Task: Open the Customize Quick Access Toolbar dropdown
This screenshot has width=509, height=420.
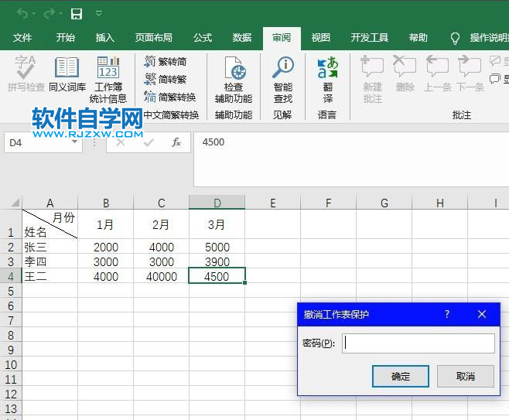Action: [x=99, y=14]
